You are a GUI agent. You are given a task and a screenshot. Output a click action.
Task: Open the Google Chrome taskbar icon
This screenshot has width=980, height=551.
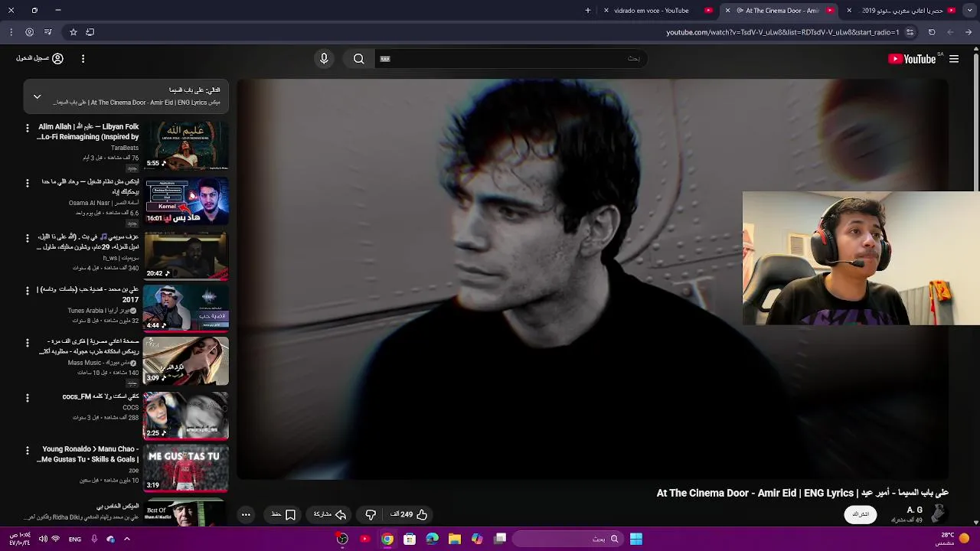[387, 539]
